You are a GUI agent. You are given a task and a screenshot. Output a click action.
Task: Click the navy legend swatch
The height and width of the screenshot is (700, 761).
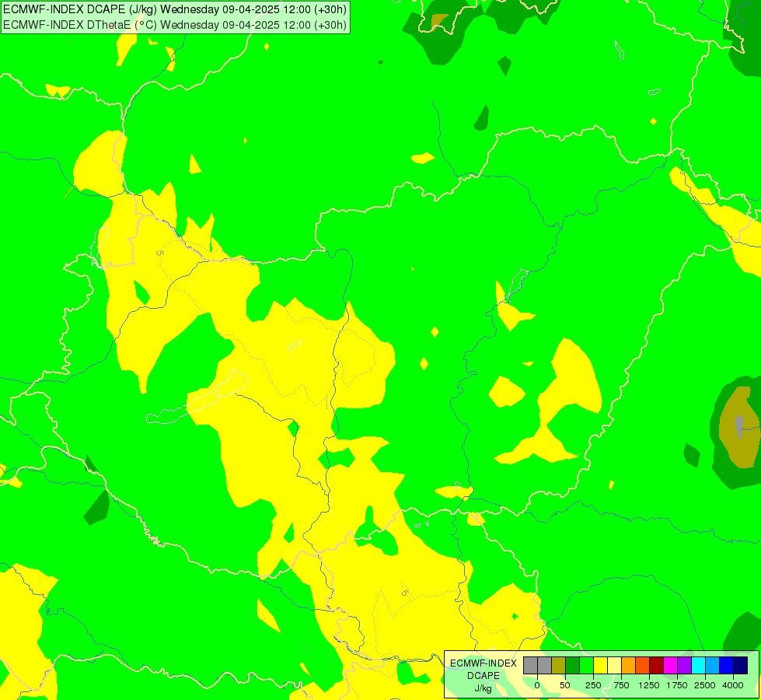741,666
